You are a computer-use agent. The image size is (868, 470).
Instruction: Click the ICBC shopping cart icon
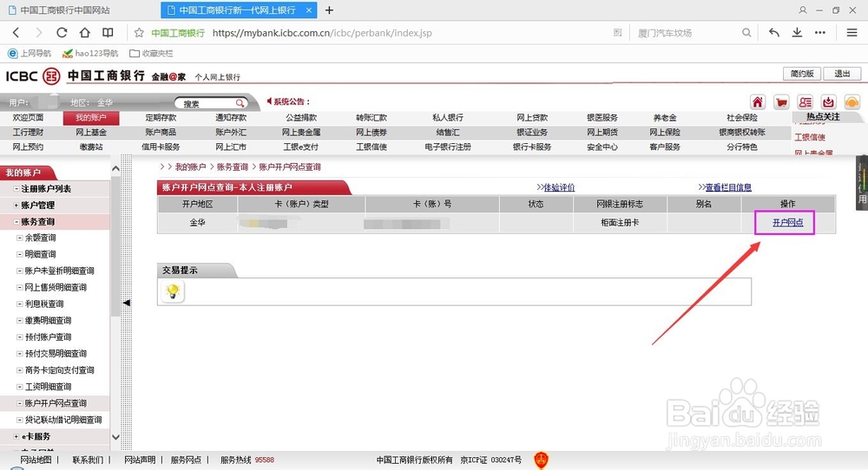(781, 102)
